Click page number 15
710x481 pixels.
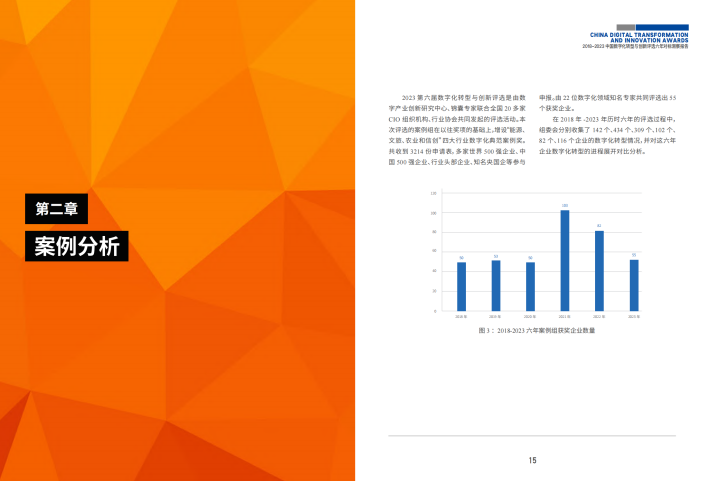[x=533, y=460]
